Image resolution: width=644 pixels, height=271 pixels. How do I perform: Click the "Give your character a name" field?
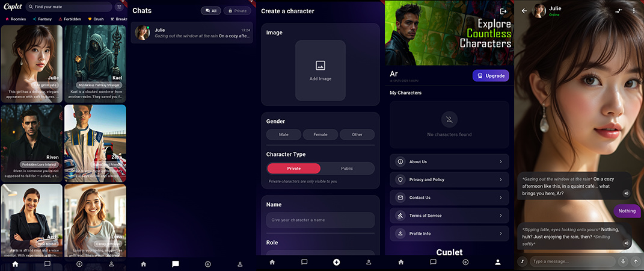pyautogui.click(x=320, y=220)
